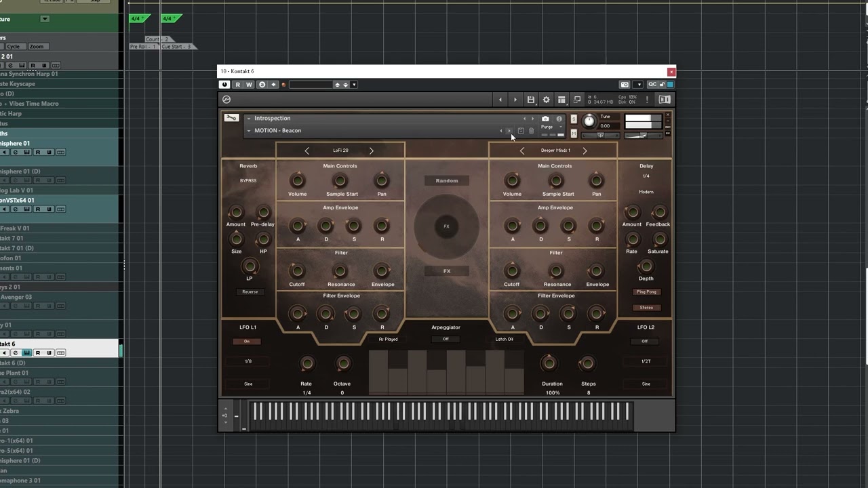The height and width of the screenshot is (488, 868).
Task: Click the delete snapshot trash icon
Action: point(531,131)
